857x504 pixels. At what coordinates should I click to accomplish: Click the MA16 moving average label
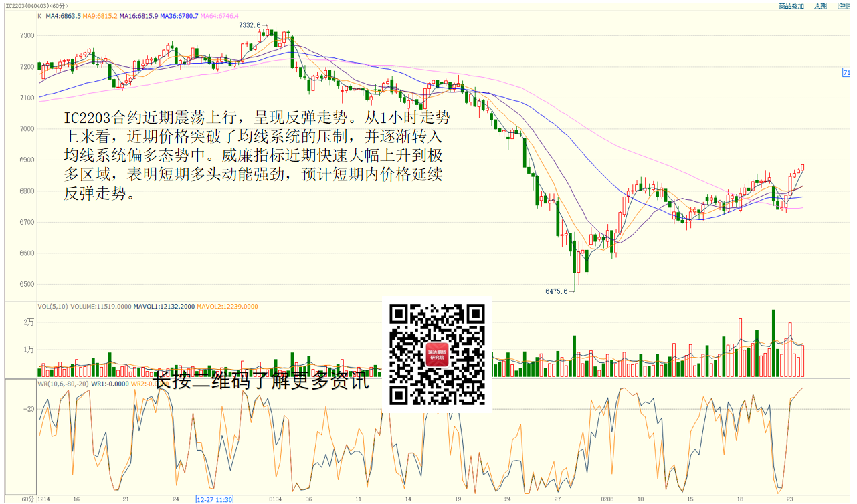[138, 15]
